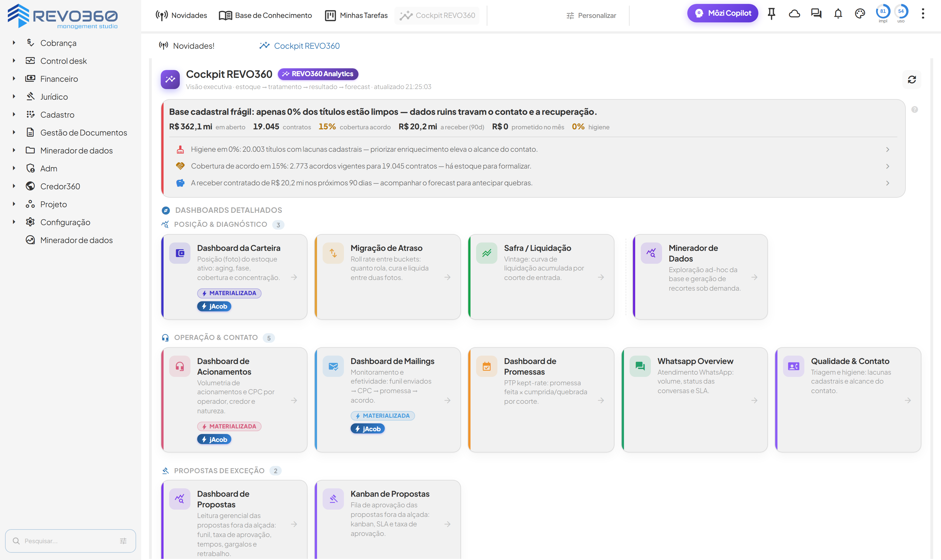Click the help question mark icon
Viewport: 941px width, 560px height.
[915, 109]
